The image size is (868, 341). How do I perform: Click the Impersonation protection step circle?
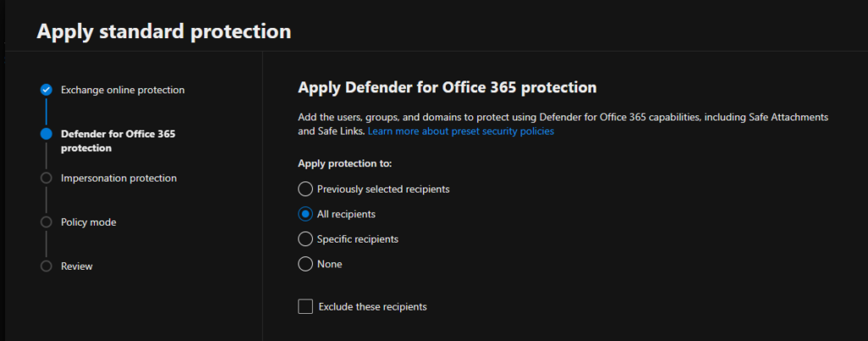46,178
